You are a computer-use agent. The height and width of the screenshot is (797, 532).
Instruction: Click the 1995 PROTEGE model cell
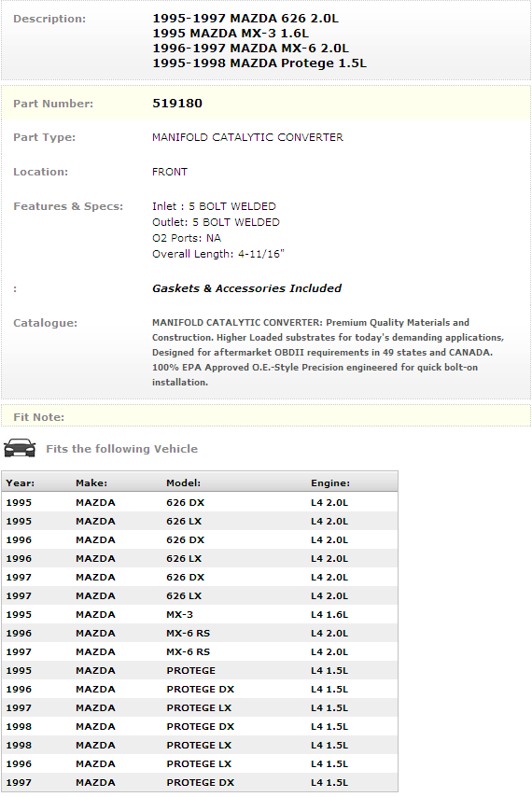(x=191, y=670)
